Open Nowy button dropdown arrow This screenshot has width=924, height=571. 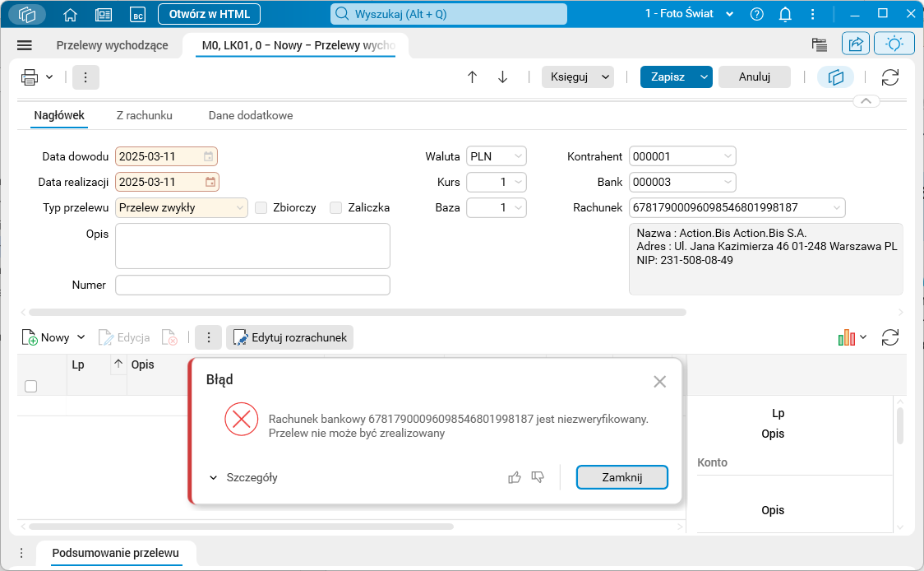click(x=81, y=337)
